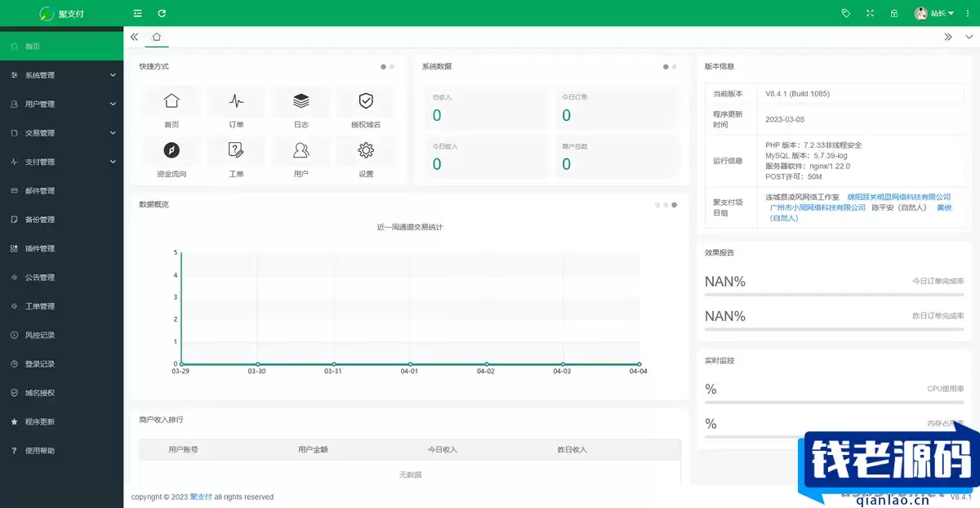Image resolution: width=980 pixels, height=508 pixels.
Task: Open the 授权域名 shield shortcut icon
Action: coord(366,101)
